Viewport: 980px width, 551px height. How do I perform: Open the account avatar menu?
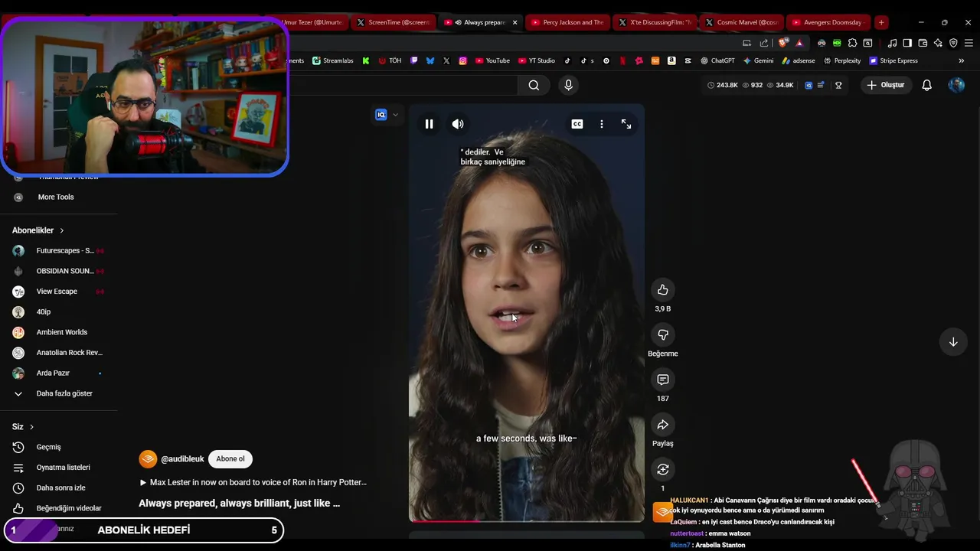pos(956,85)
